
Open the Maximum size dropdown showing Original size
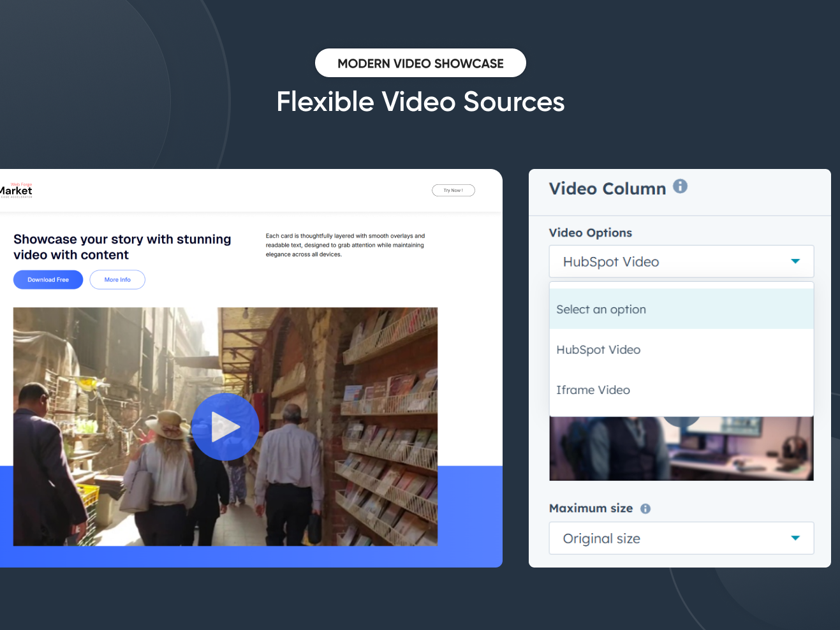coord(681,538)
